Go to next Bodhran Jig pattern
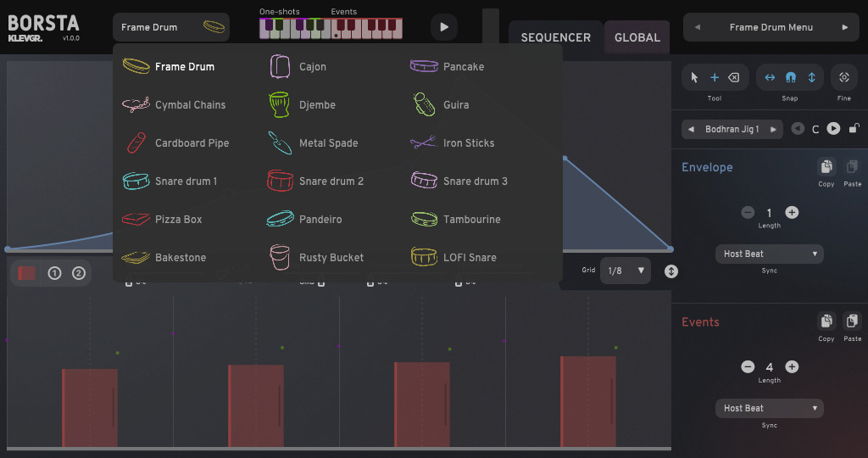Image resolution: width=868 pixels, height=458 pixels. [x=773, y=129]
